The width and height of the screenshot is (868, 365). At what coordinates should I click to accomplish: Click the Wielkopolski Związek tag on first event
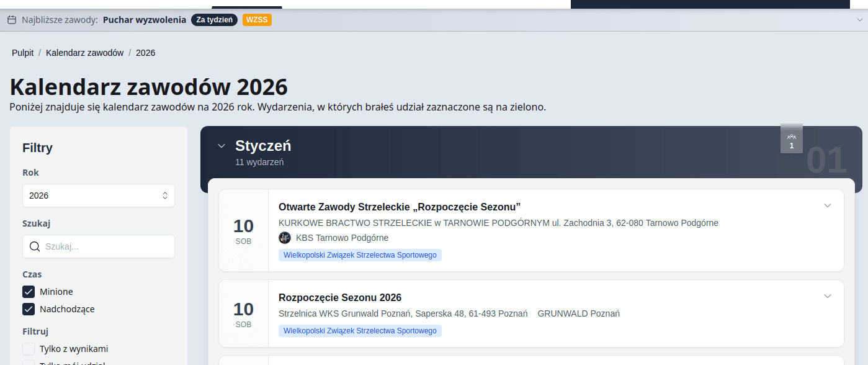point(360,255)
